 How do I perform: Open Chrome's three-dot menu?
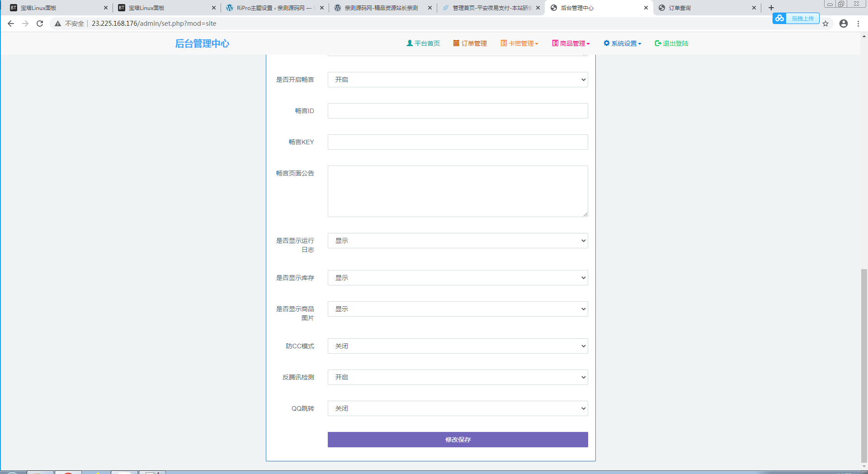tap(858, 24)
